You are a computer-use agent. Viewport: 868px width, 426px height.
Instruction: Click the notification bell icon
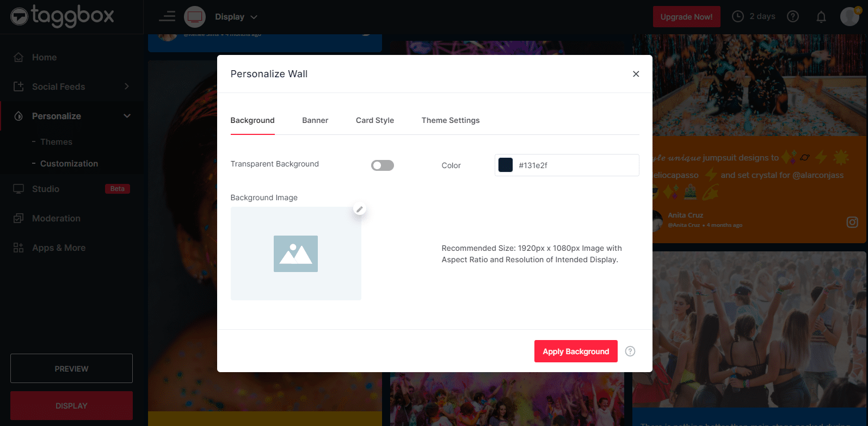pos(821,17)
